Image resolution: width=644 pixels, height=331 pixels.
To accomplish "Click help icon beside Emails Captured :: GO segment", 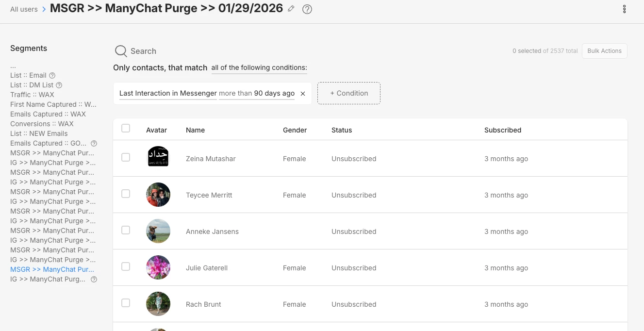I will [x=94, y=143].
